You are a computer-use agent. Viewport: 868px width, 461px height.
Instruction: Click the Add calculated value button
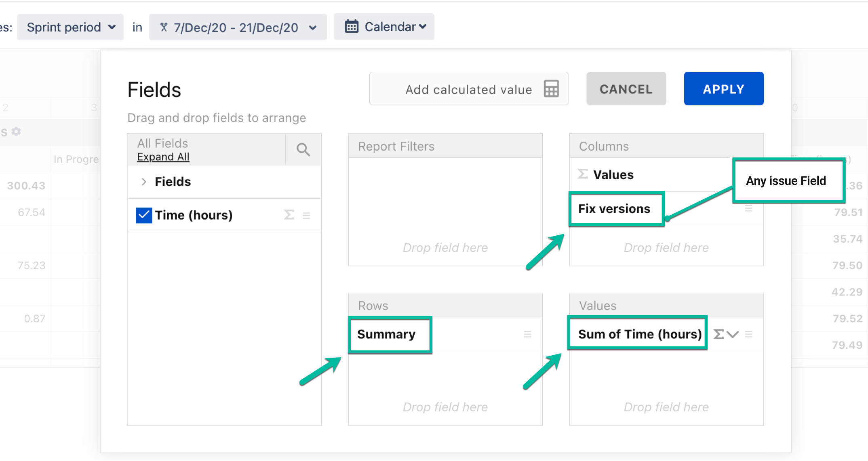click(468, 89)
